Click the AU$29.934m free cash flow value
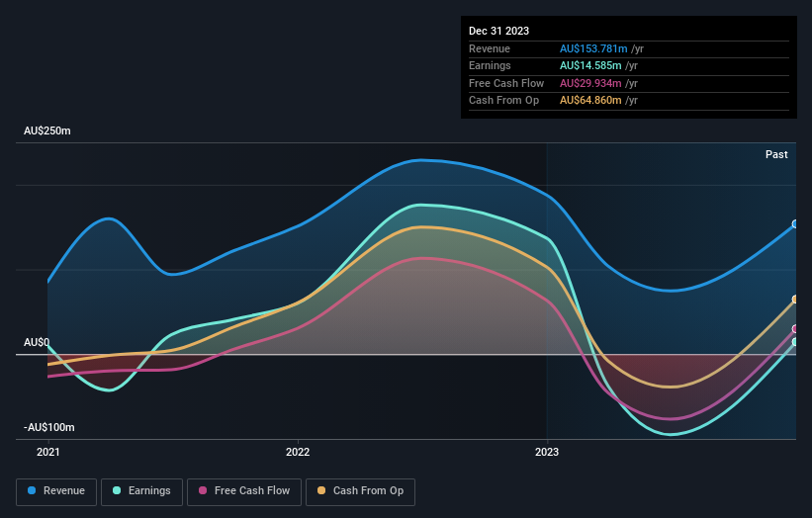The image size is (812, 518). [x=590, y=83]
